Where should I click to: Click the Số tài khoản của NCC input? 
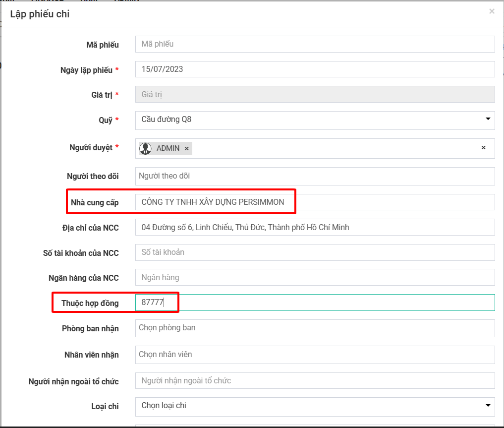(315, 252)
